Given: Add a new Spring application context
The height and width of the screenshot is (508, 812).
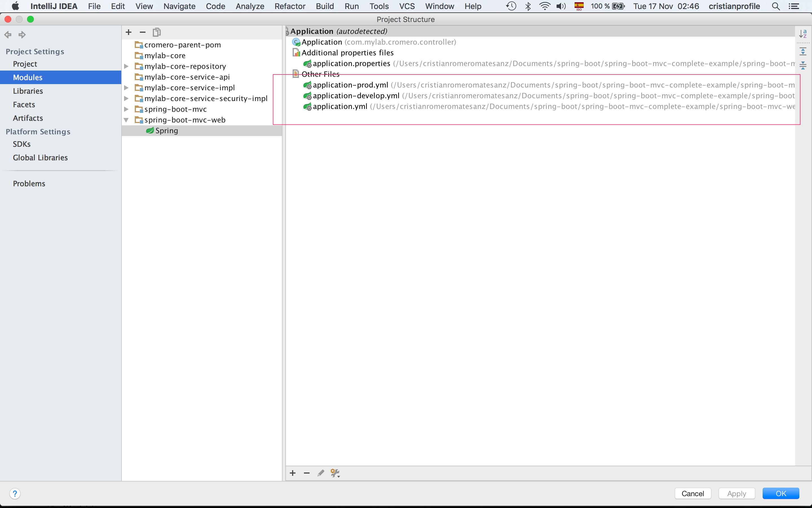Looking at the screenshot, I should click(293, 473).
